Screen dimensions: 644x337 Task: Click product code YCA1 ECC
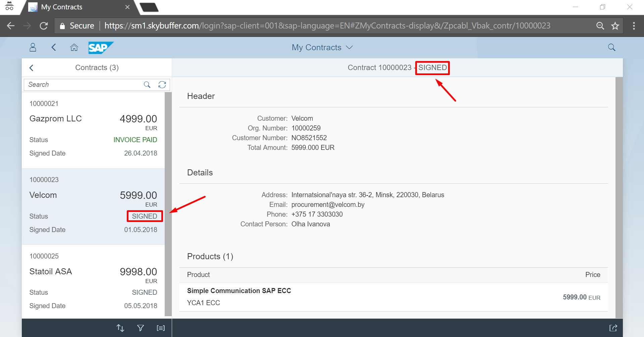click(x=203, y=303)
